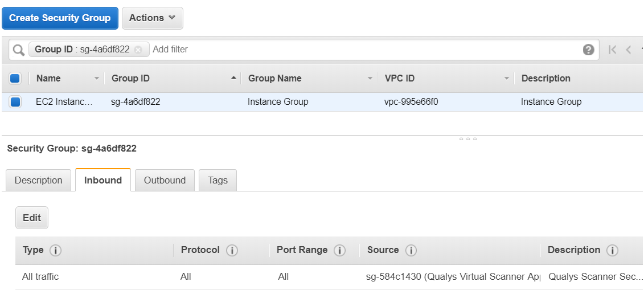
Task: Sort by Group ID ascending arrow
Action: [233, 77]
